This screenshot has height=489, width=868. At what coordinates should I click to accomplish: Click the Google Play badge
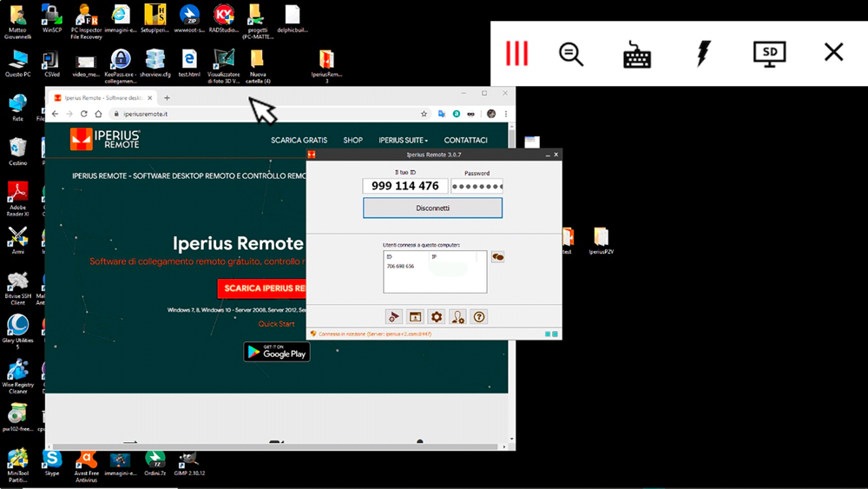277,352
